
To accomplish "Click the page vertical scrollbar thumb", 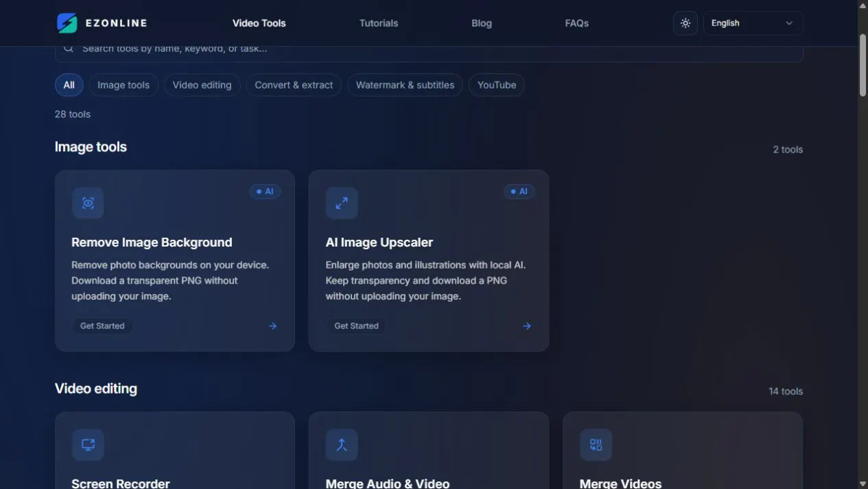I will coord(863,65).
